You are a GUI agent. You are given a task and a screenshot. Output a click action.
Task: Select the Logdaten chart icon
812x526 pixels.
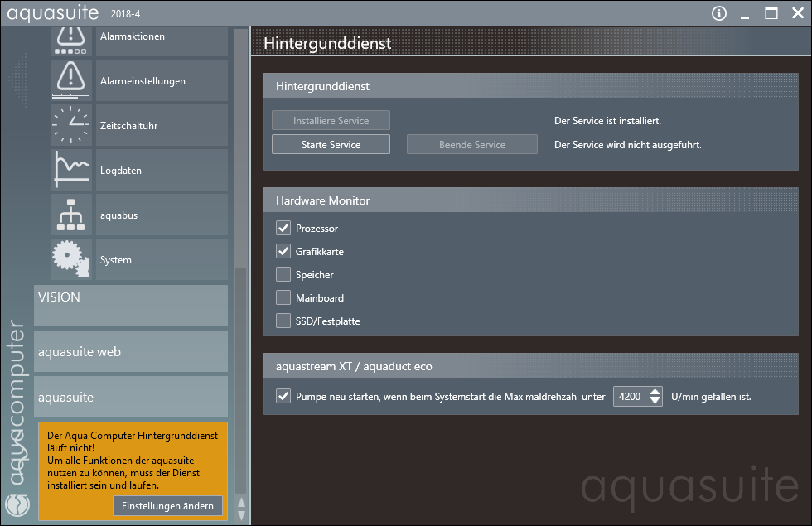click(x=72, y=171)
